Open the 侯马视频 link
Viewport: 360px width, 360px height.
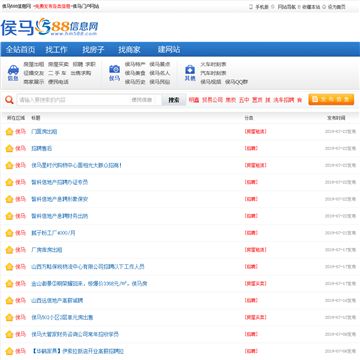pyautogui.click(x=211, y=82)
